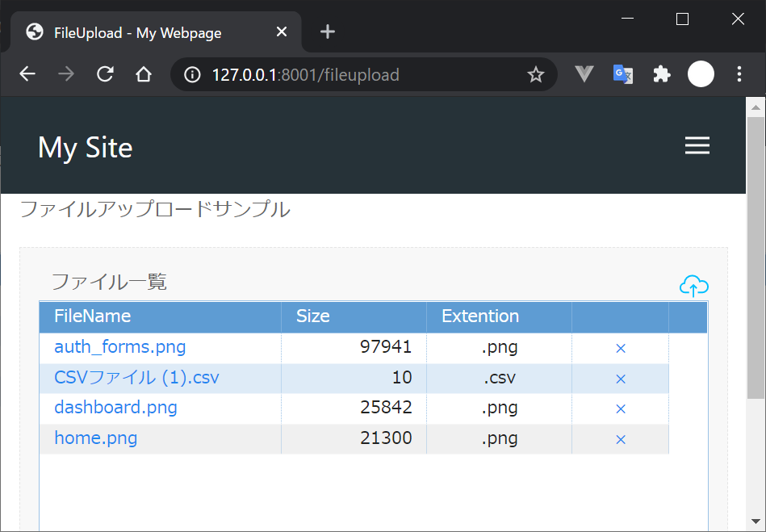Open the auth_forms.png file link

(x=119, y=347)
